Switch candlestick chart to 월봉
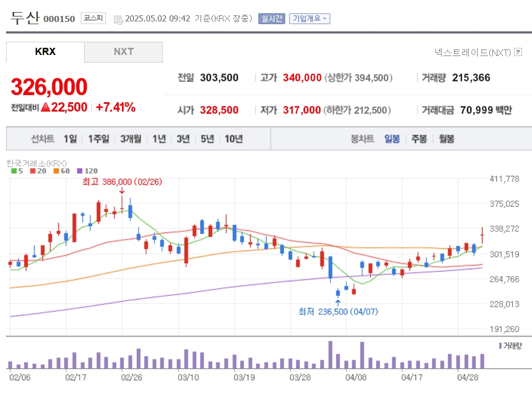532x394 pixels. [446, 139]
